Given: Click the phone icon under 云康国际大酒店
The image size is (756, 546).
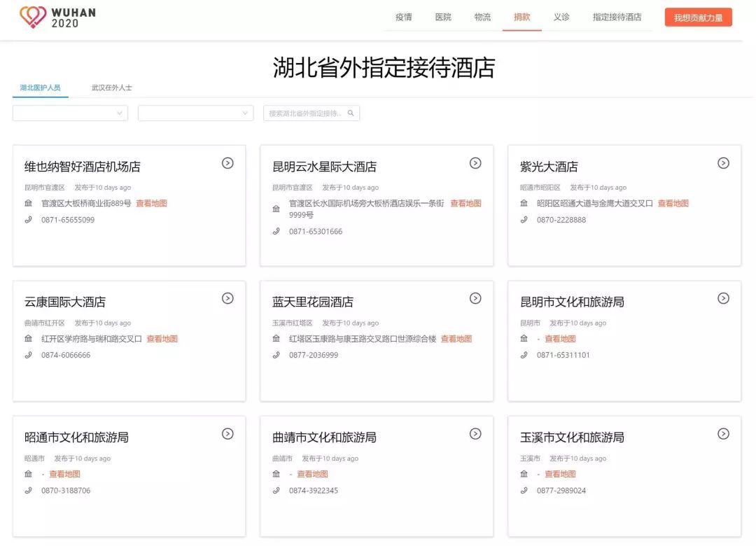Looking at the screenshot, I should (x=29, y=355).
